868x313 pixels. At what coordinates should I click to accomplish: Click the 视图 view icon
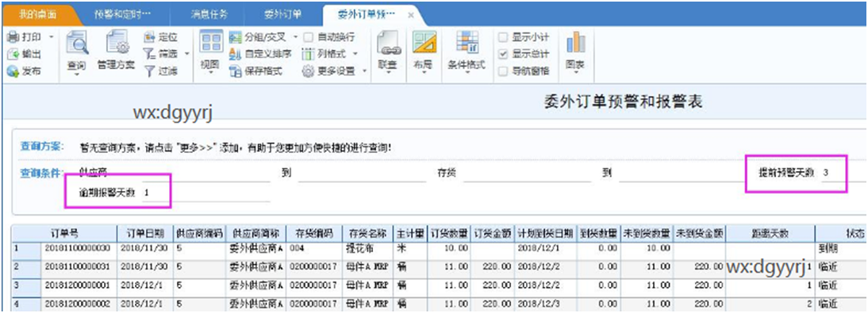[210, 43]
